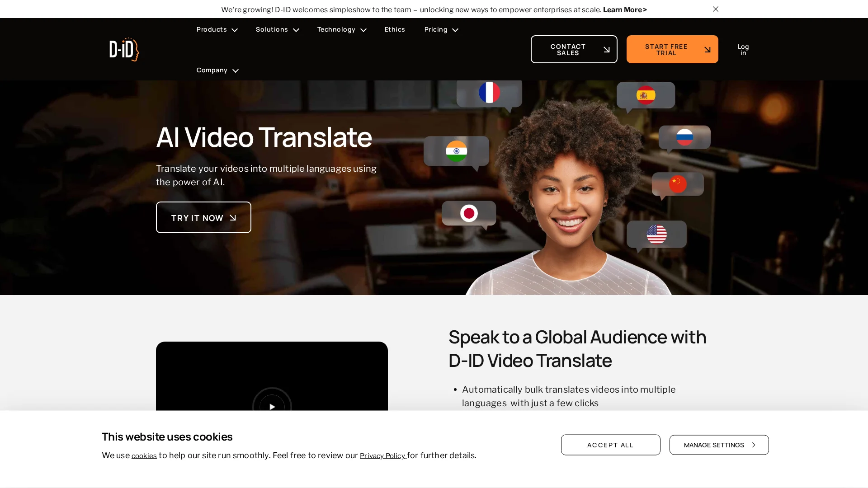Click the US flag speech bubble
This screenshot has height=488, width=868.
pos(656,235)
